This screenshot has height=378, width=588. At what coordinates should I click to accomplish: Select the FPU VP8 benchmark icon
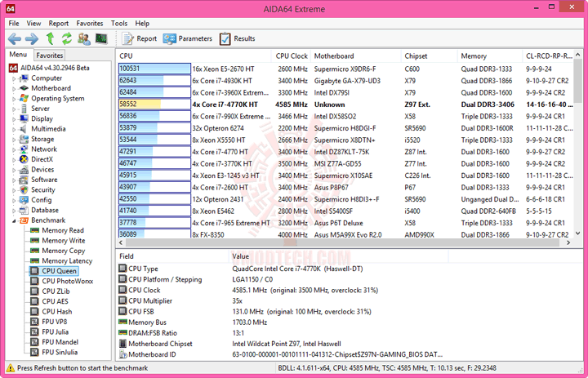34,322
